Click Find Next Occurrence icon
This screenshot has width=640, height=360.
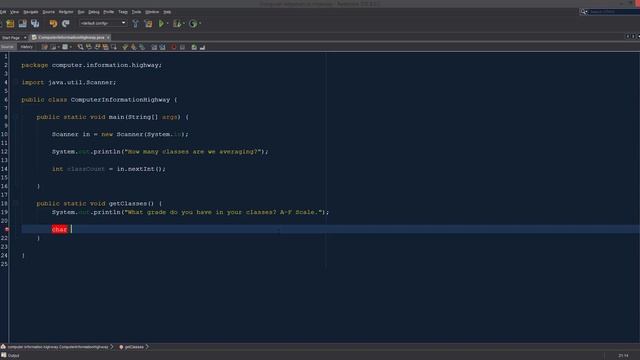tap(97, 47)
